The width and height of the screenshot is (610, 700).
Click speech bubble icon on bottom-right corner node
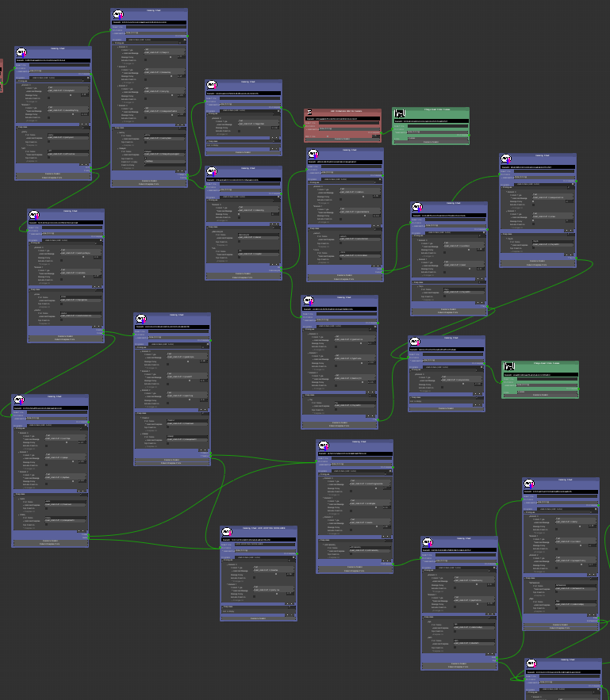pos(531,664)
